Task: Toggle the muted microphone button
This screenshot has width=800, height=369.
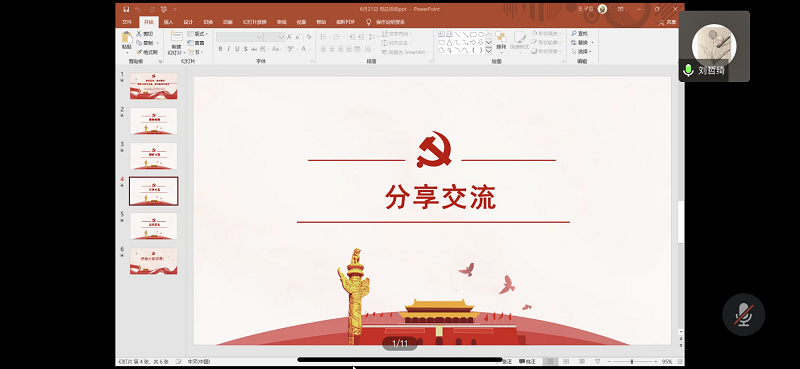Action: click(x=743, y=314)
